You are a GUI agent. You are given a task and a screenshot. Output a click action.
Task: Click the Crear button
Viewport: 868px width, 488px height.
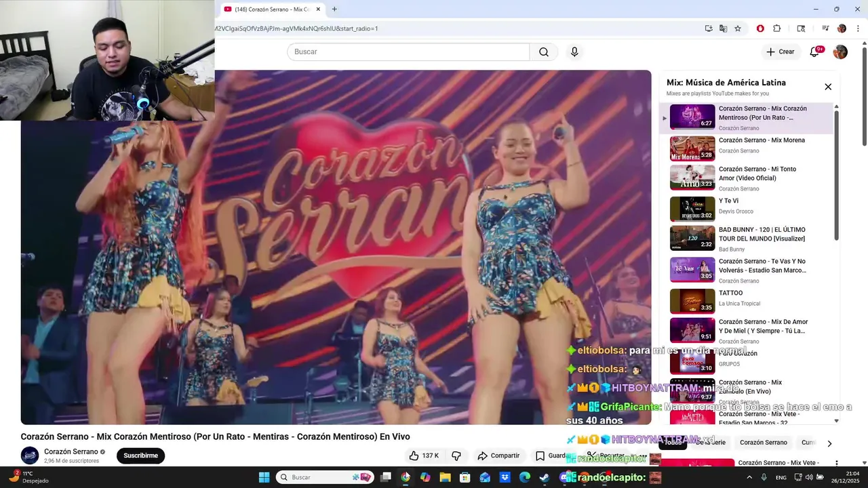coord(780,52)
